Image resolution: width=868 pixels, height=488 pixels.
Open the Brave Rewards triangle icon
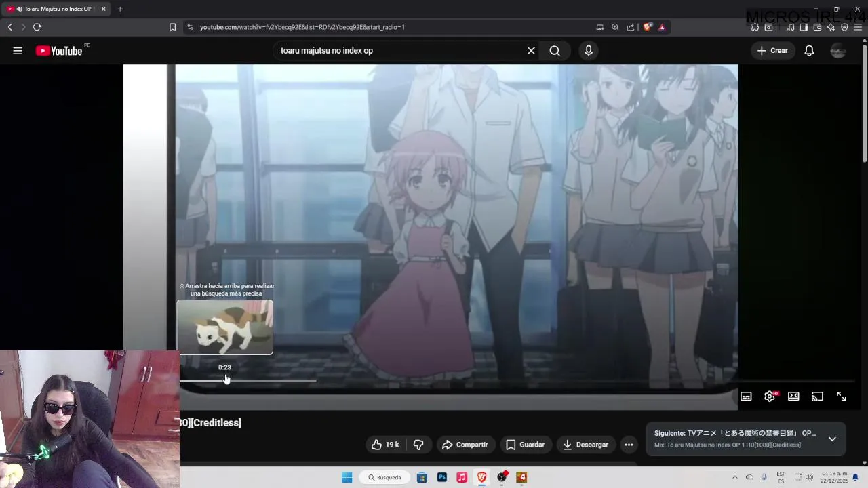tap(662, 27)
